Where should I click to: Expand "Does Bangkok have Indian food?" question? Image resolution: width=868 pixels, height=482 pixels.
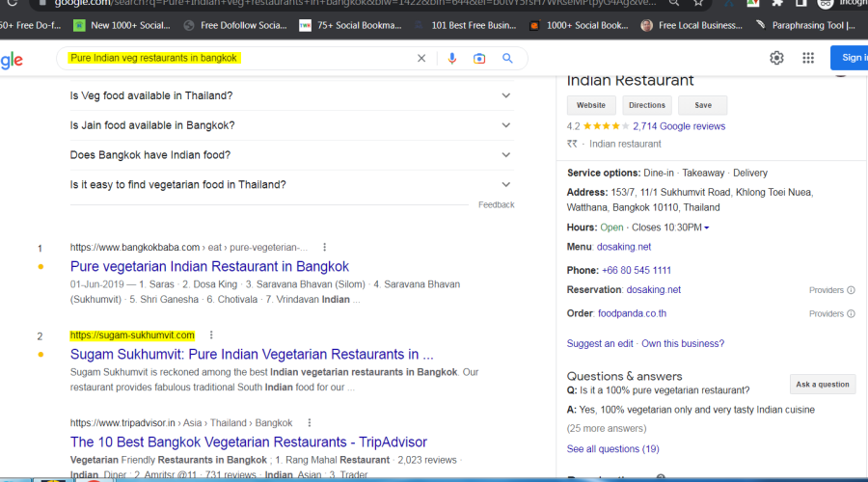coord(505,155)
